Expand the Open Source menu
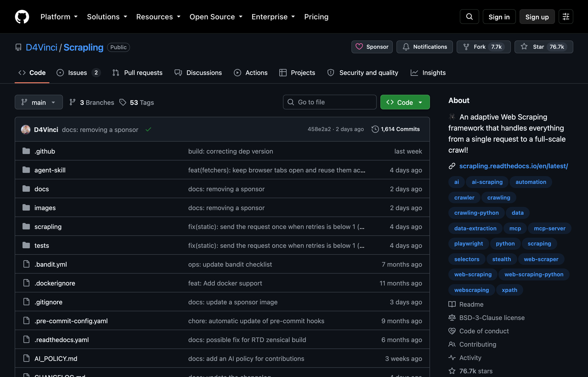588x377 pixels. [216, 17]
